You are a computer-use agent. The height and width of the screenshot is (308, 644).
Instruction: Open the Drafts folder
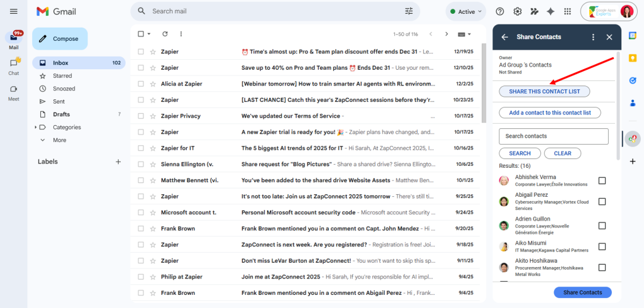[x=61, y=114]
